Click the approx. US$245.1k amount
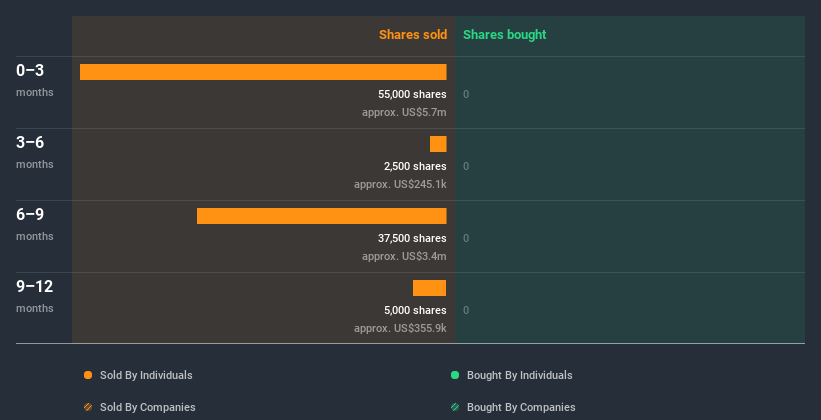This screenshot has width=821, height=420. tap(400, 184)
